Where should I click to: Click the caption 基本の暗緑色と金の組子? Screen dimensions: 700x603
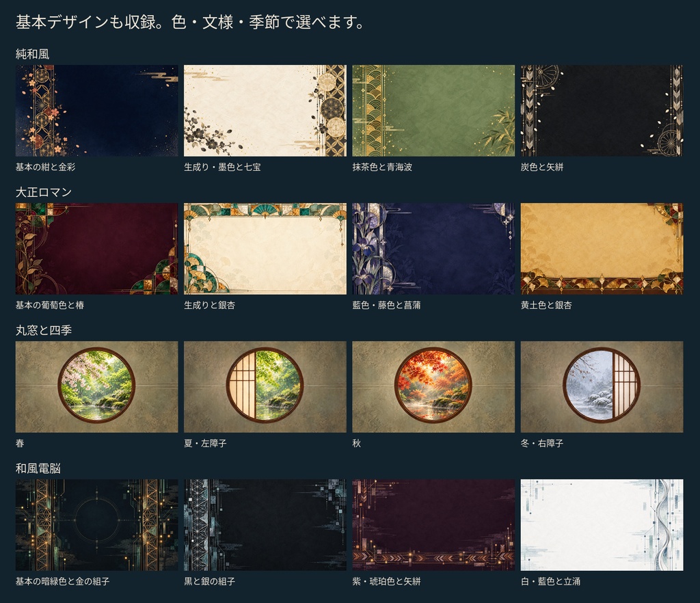click(62, 582)
